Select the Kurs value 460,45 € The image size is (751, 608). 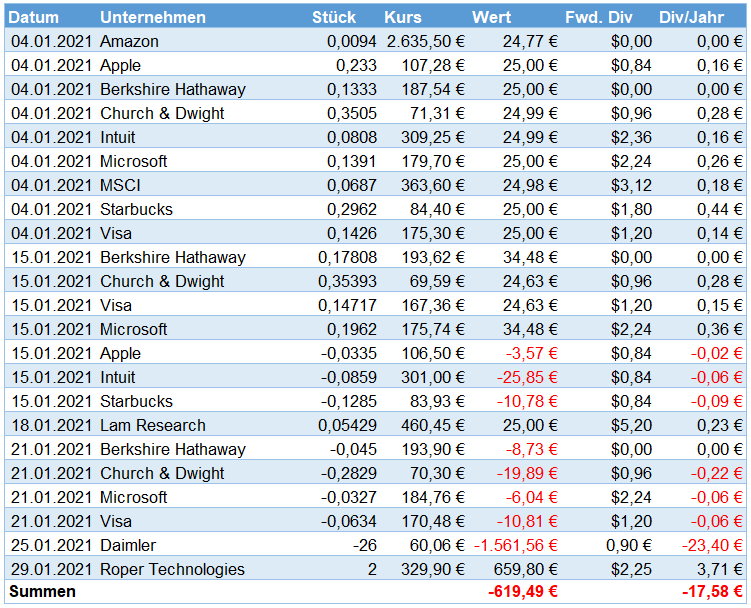click(433, 425)
